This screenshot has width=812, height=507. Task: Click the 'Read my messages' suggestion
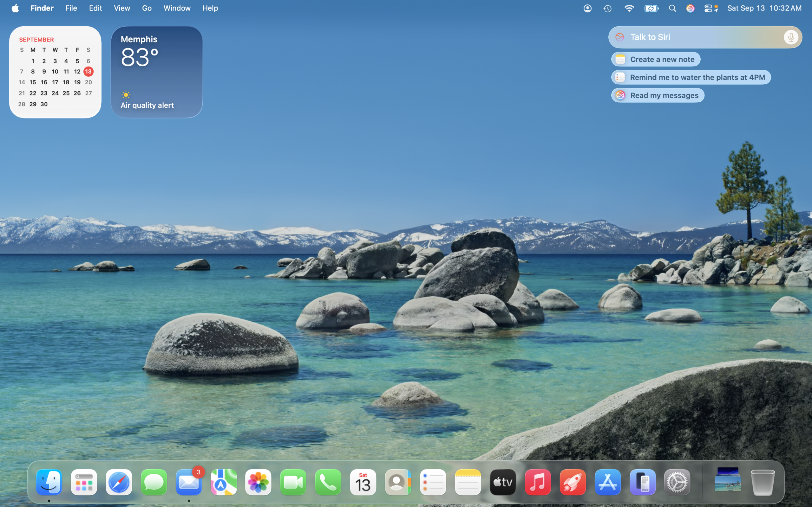(658, 95)
